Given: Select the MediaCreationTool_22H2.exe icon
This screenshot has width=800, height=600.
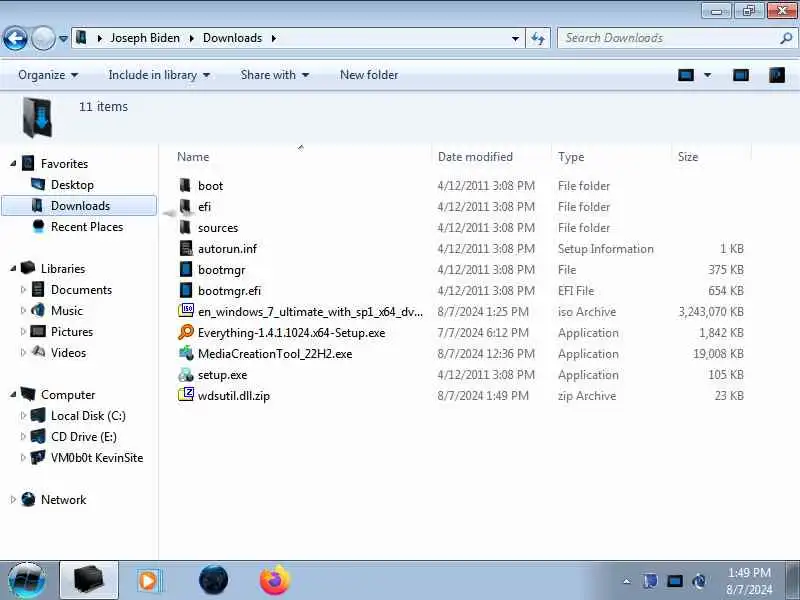Looking at the screenshot, I should [186, 353].
